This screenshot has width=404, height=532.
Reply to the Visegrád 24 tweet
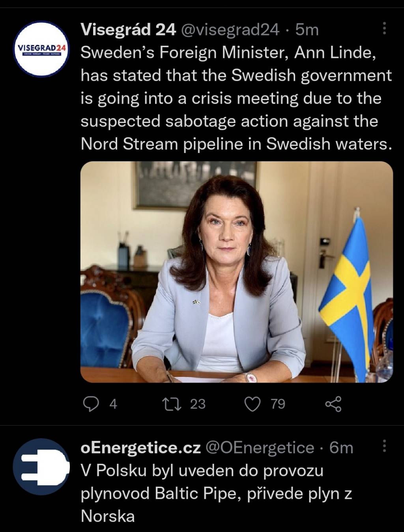[91, 404]
